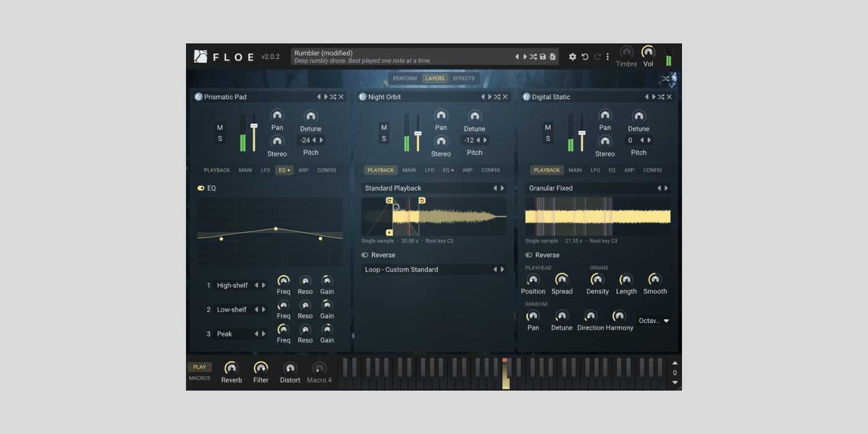Screen dimensions: 868x434
Task: Increase pitch from -24 with right arrow
Action: pyautogui.click(x=321, y=140)
